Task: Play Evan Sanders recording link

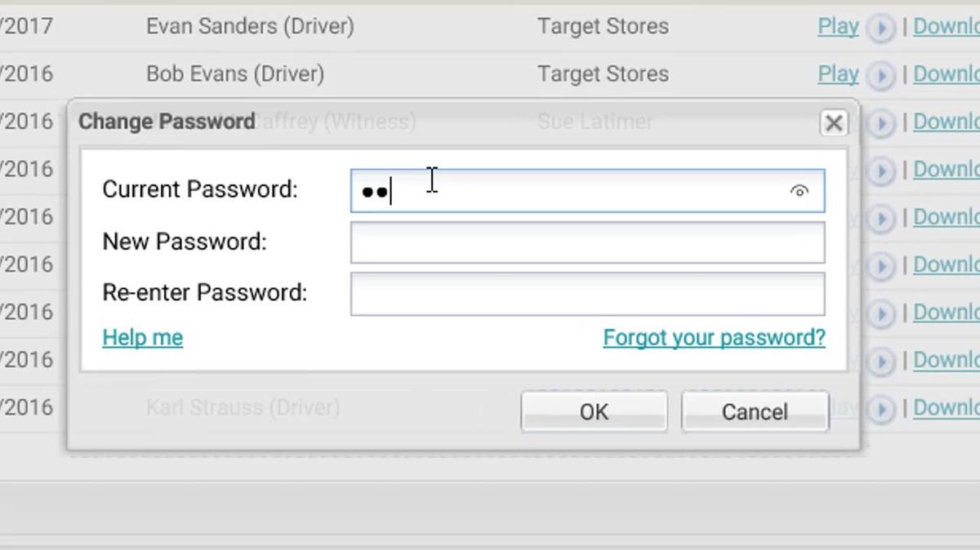Action: [x=838, y=26]
